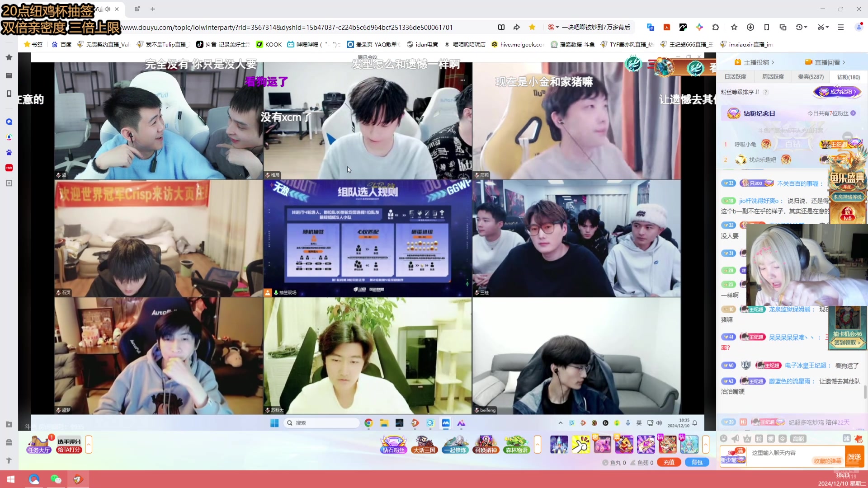Open 森林物语 game icon
Viewport: 868px width, 488px height.
(x=516, y=445)
